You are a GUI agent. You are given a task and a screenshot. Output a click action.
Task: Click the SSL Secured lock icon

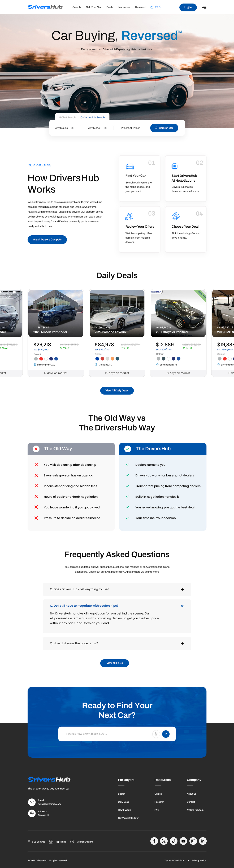29,841
